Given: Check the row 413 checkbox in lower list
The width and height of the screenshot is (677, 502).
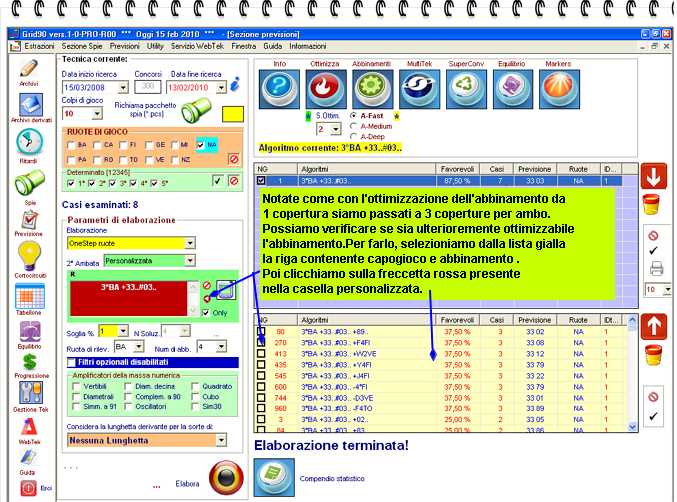Looking at the screenshot, I should [x=261, y=354].
